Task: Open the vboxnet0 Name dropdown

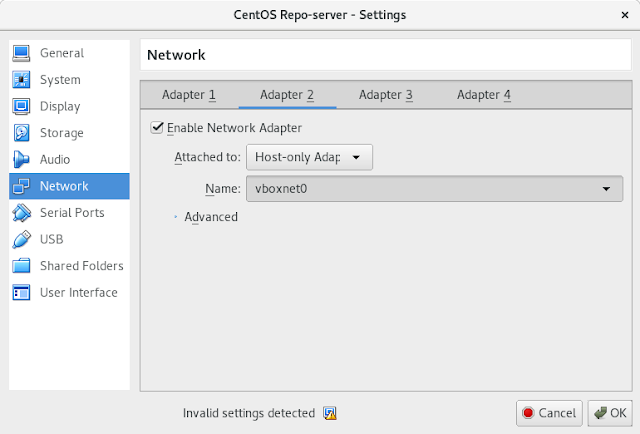Action: [434, 189]
